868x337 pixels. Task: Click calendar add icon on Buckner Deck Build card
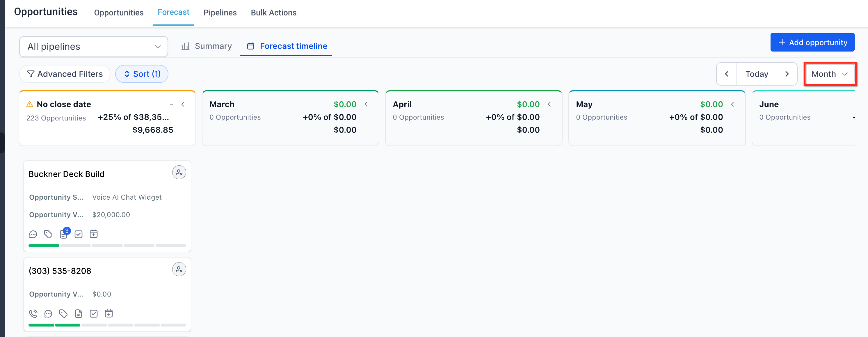[x=94, y=234]
